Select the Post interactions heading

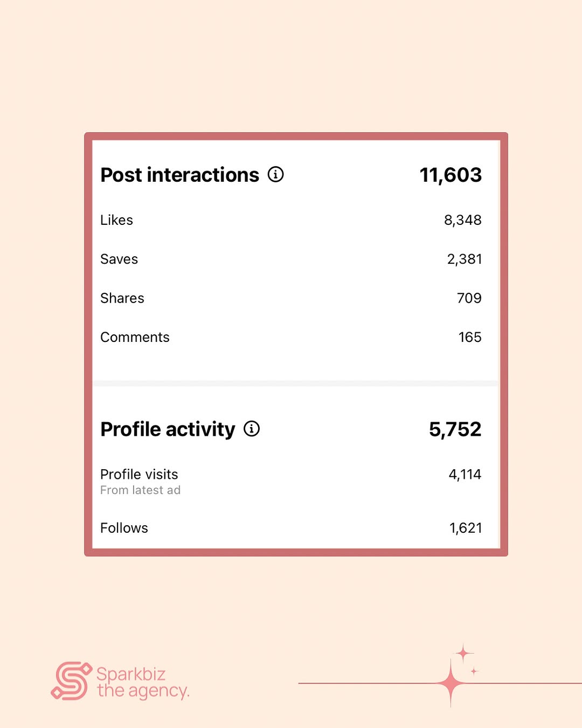(180, 175)
